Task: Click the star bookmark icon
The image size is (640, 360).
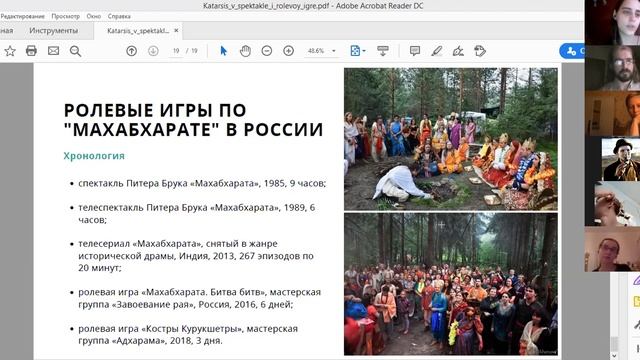Action: (10, 51)
